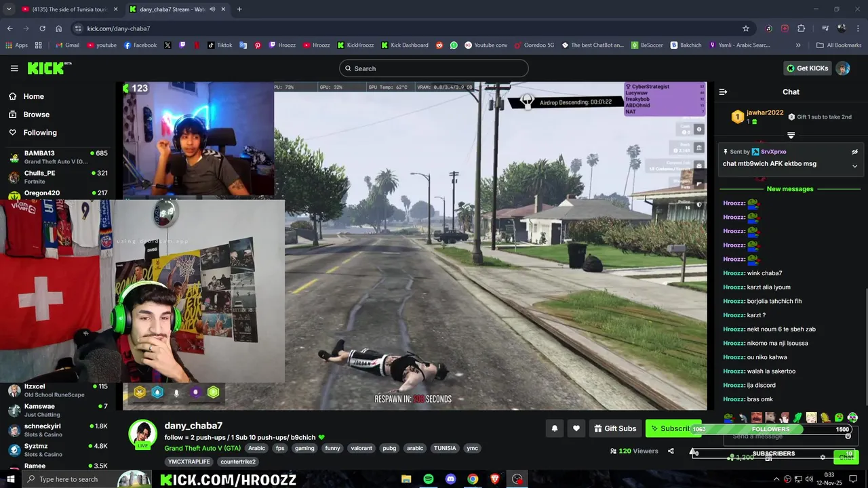Open Kamswae channel in sidebar
868x488 pixels.
click(58, 410)
